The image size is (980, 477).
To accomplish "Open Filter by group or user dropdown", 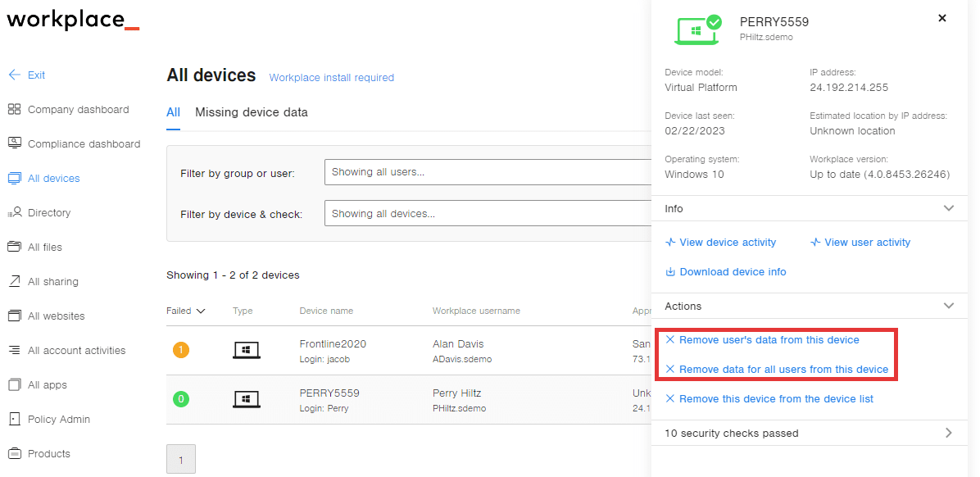I will click(x=488, y=172).
